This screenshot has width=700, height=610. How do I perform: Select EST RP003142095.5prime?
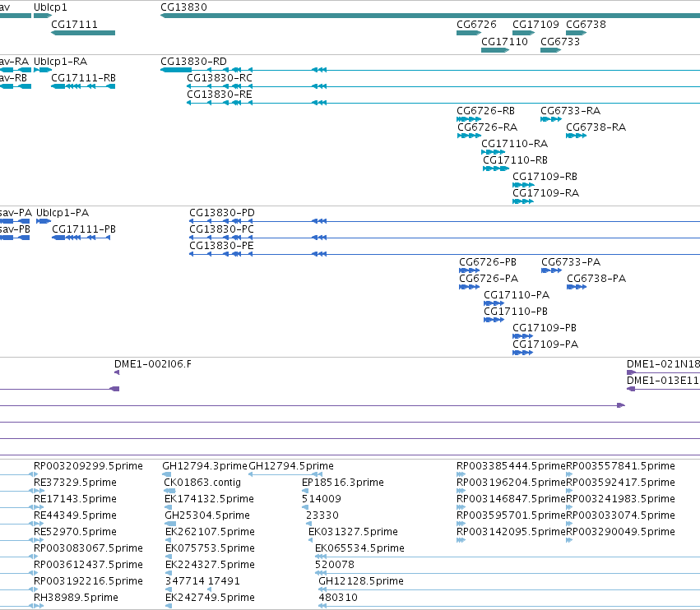pyautogui.click(x=511, y=533)
